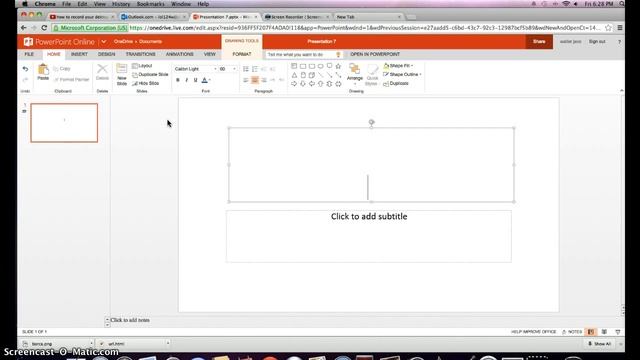
Task: Click the OneDrive breadcrumb link
Action: (x=123, y=42)
